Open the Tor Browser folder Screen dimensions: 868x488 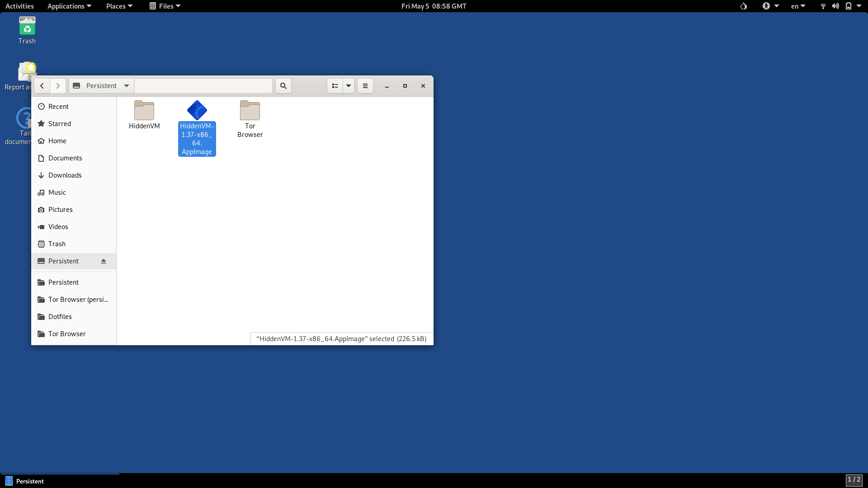click(250, 111)
